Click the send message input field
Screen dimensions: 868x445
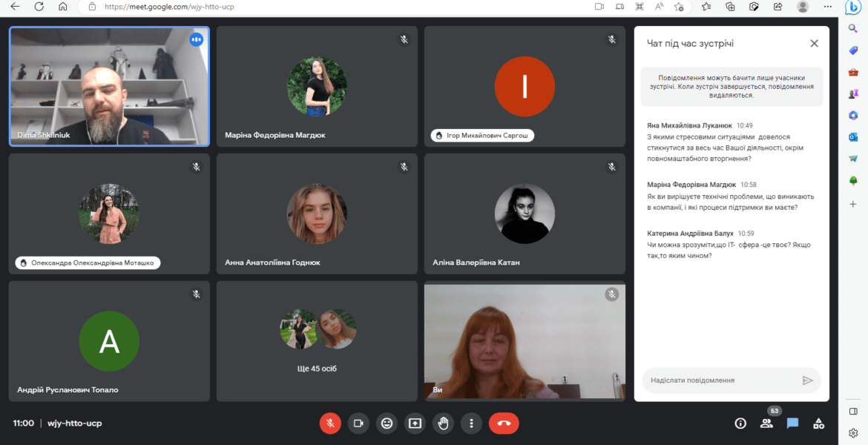722,380
